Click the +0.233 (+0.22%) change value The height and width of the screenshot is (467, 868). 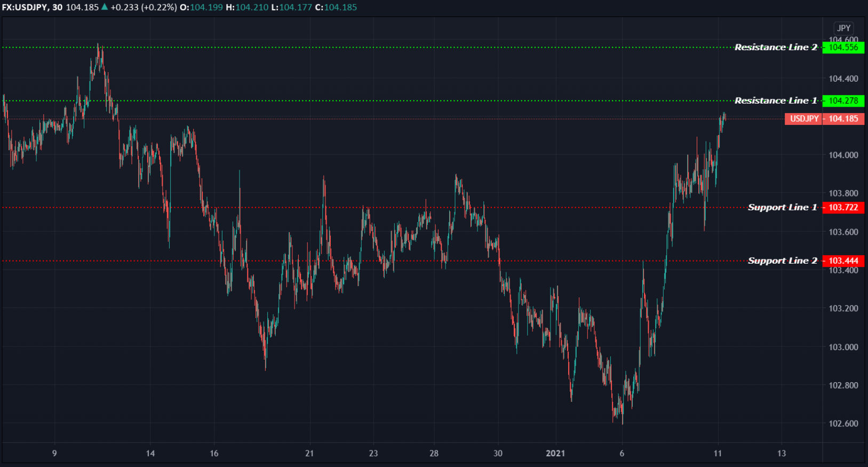(144, 7)
